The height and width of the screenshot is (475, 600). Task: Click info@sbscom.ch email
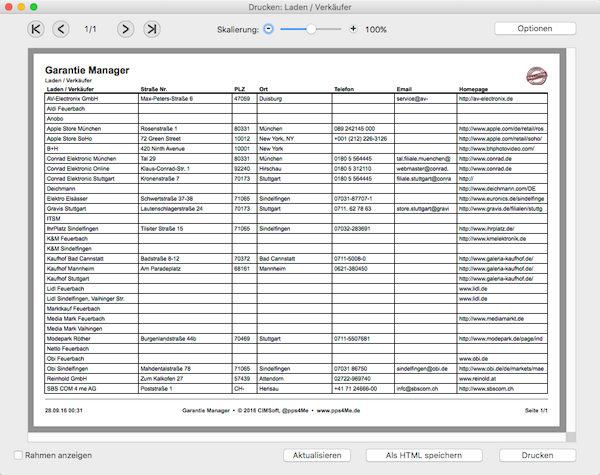(x=417, y=388)
